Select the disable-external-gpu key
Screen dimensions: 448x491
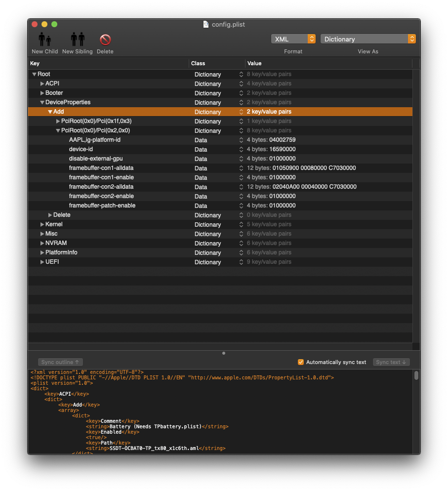point(96,159)
